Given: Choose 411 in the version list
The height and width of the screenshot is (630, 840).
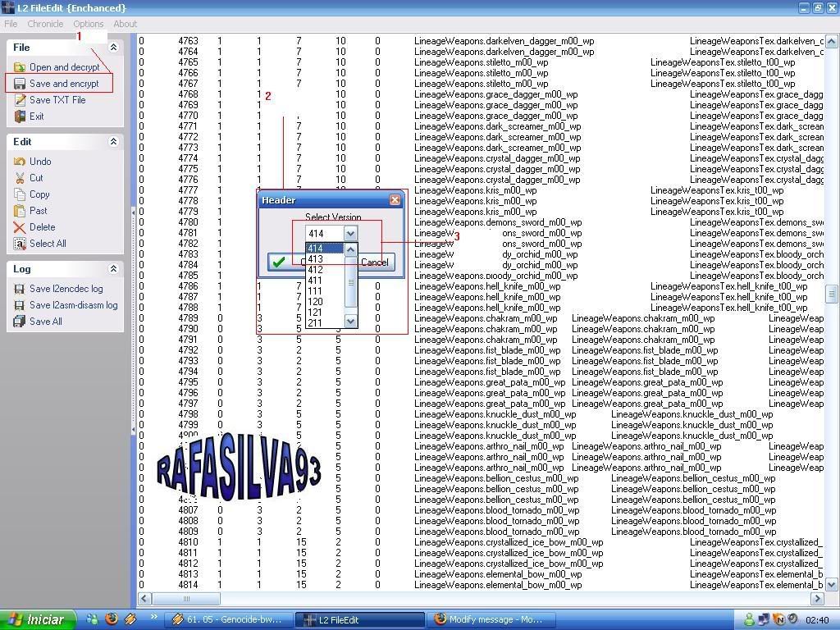Looking at the screenshot, I should (325, 281).
